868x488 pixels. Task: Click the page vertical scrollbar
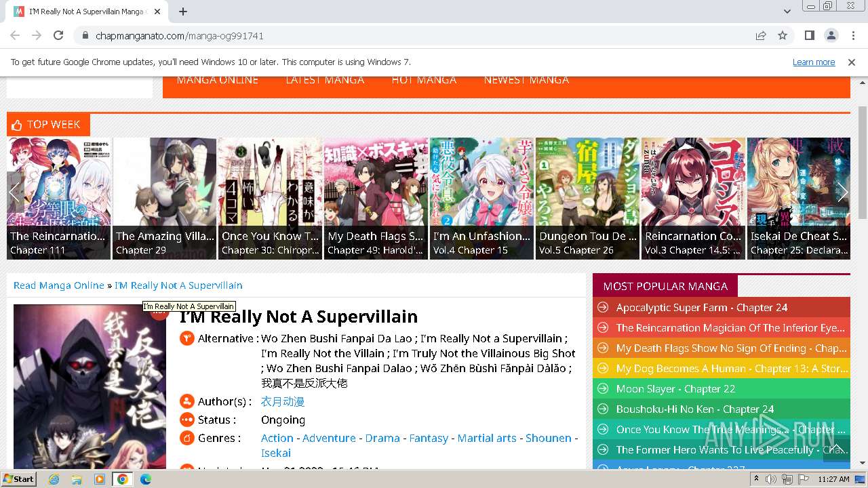point(863,163)
